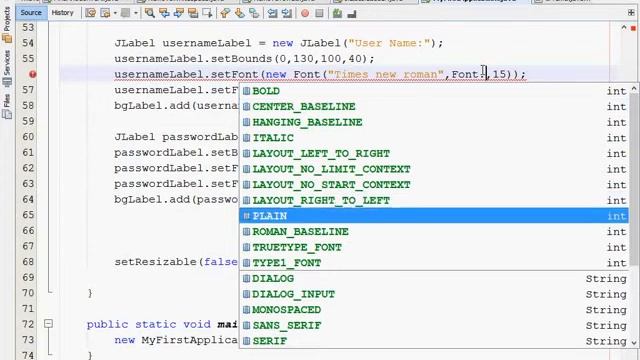Choose ROMAN_BASELINE completion item

433,231
